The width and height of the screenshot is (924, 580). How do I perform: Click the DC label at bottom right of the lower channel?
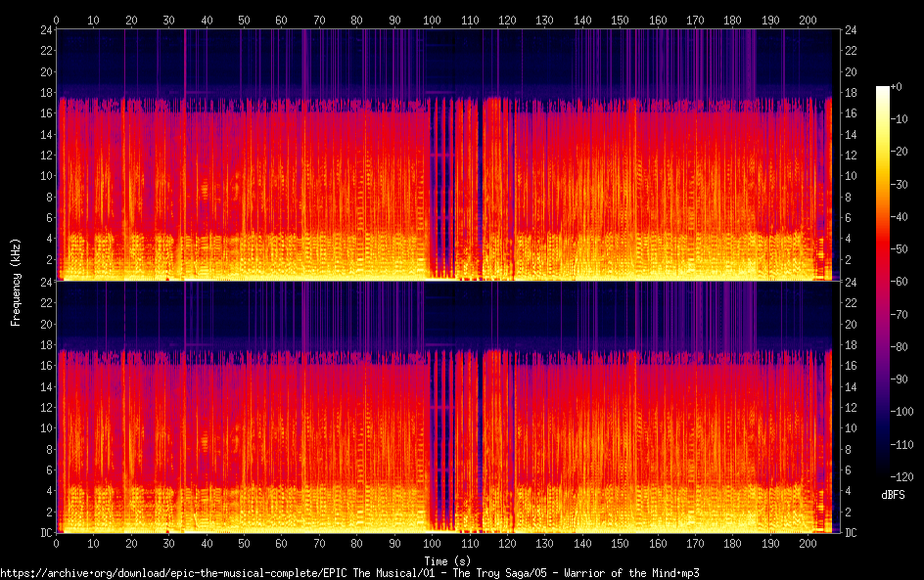851,533
